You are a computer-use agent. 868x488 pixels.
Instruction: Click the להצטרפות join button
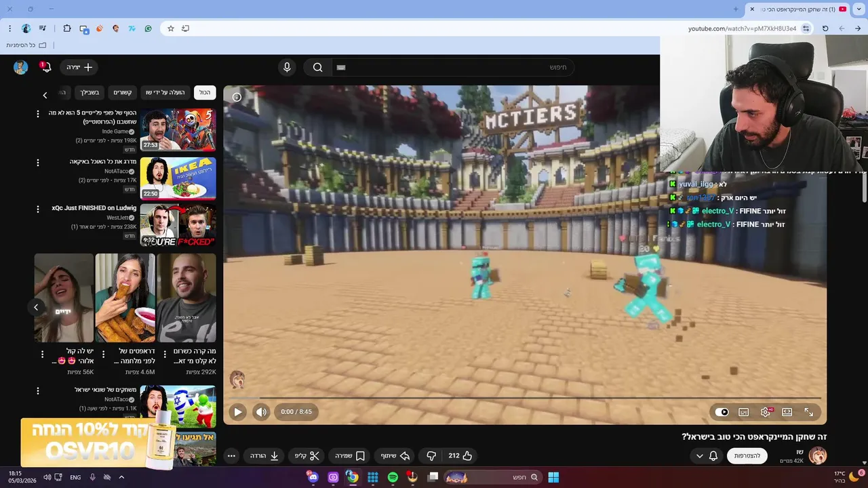coord(747,455)
